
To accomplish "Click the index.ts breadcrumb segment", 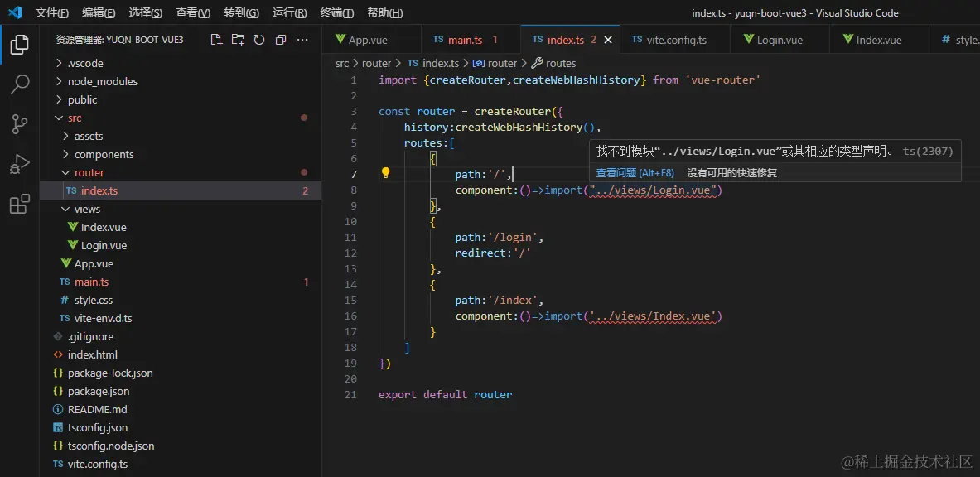I will click(x=433, y=63).
